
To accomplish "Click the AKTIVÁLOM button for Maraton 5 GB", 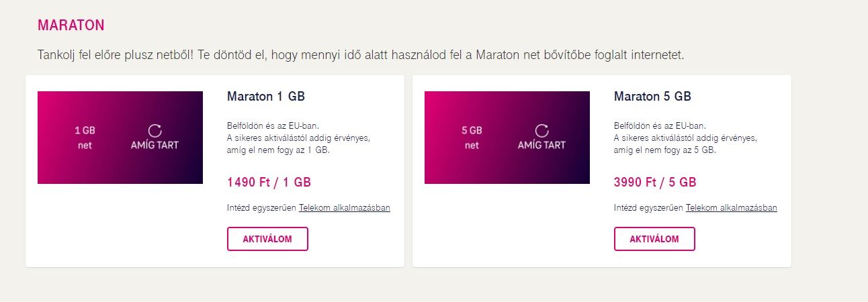I will point(654,239).
